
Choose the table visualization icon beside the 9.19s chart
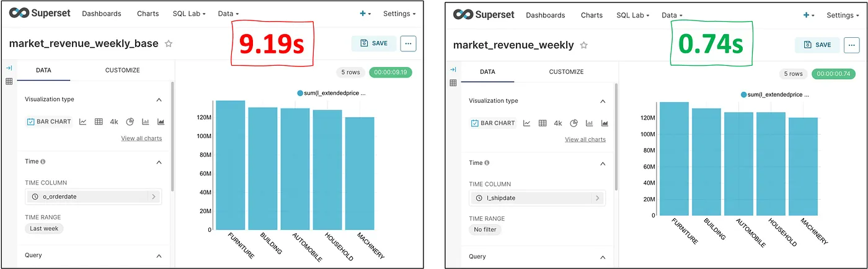99,121
